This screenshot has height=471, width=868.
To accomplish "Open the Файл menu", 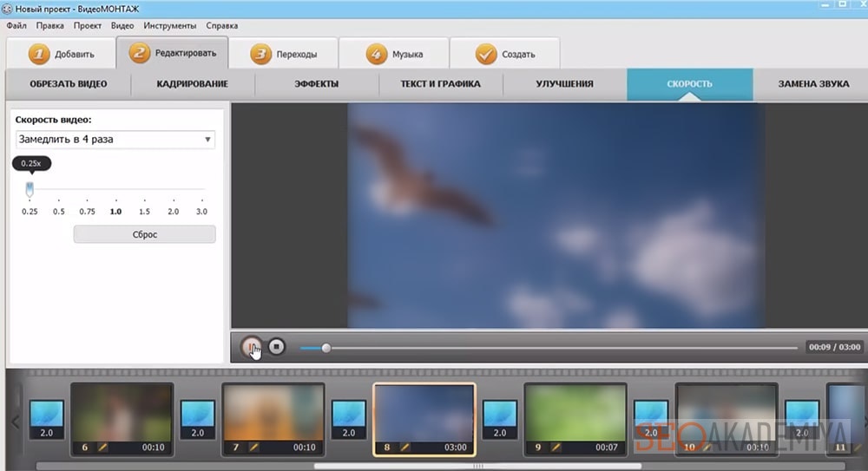I will pyautogui.click(x=16, y=26).
